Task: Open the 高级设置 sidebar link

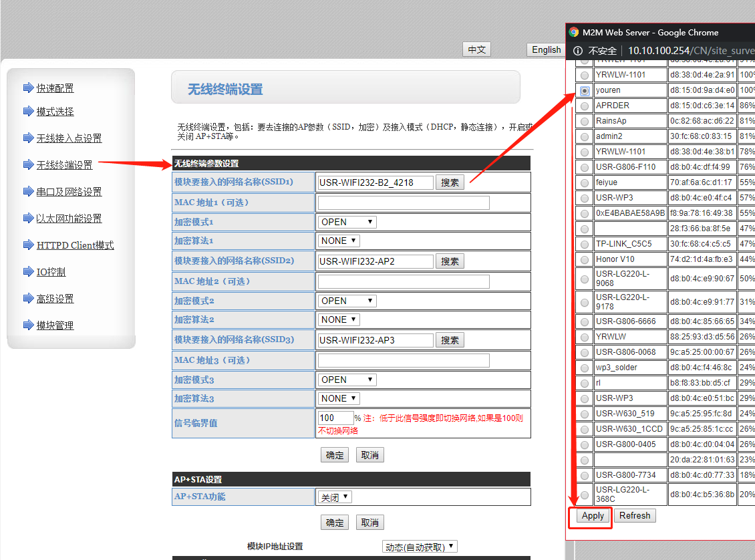Action: 55,299
